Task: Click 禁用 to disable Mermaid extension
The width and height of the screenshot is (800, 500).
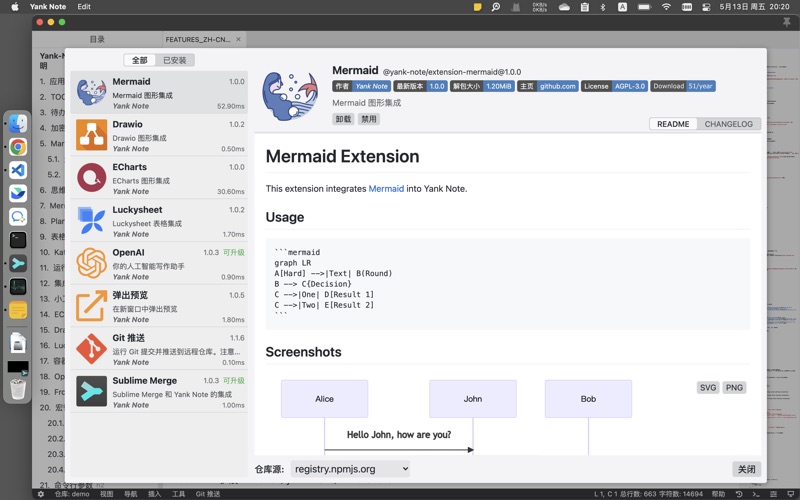Action: pyautogui.click(x=369, y=119)
